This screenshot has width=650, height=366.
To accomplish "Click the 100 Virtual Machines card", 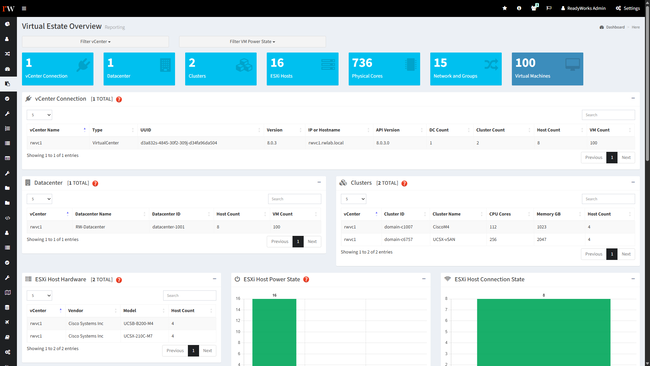I will coord(548,69).
